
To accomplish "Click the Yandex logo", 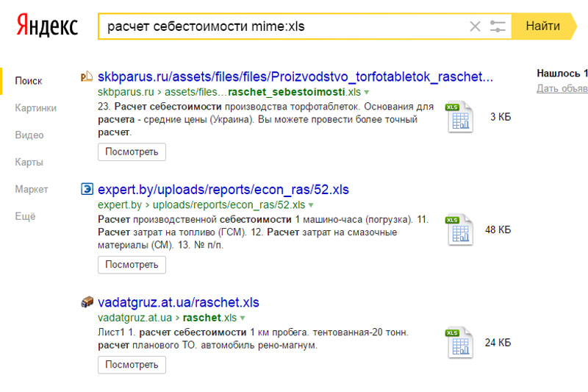I will [47, 26].
